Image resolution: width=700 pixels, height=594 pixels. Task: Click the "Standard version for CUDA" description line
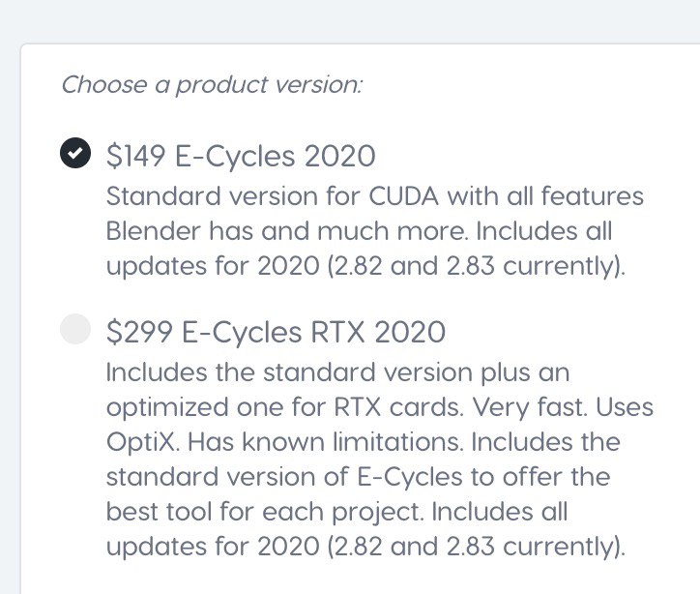374,196
